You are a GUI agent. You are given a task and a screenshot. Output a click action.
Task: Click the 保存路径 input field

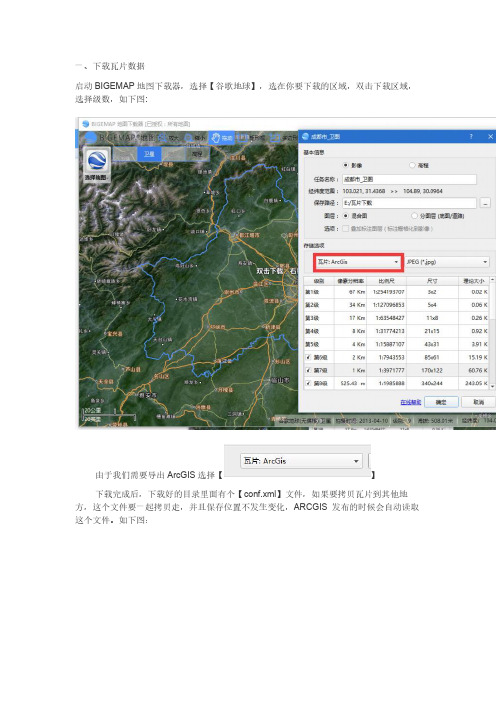[409, 203]
